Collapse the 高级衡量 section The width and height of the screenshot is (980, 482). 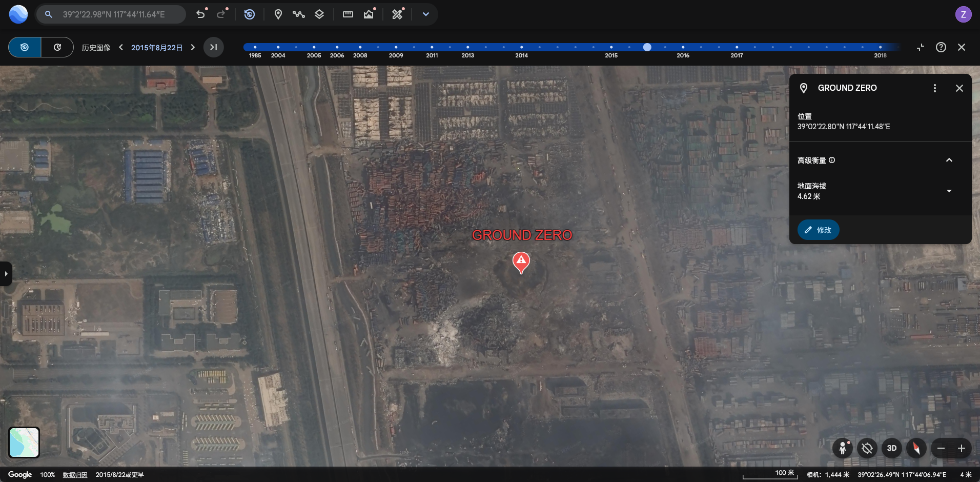pyautogui.click(x=949, y=160)
